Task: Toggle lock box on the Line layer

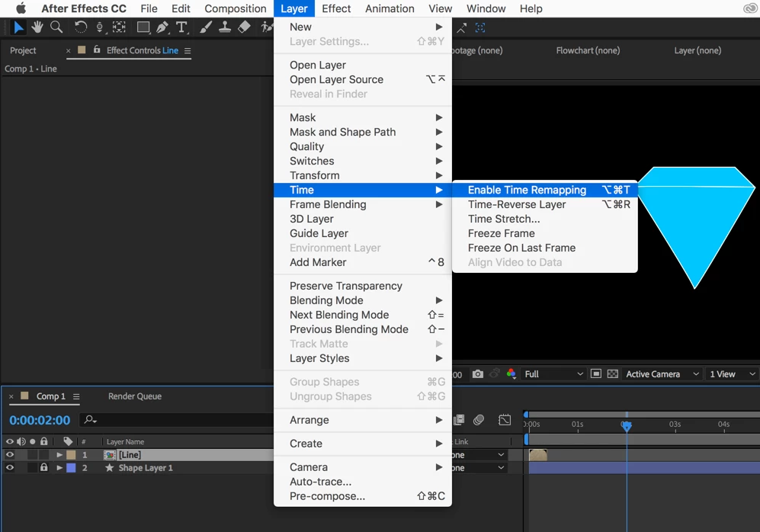Action: pos(44,454)
